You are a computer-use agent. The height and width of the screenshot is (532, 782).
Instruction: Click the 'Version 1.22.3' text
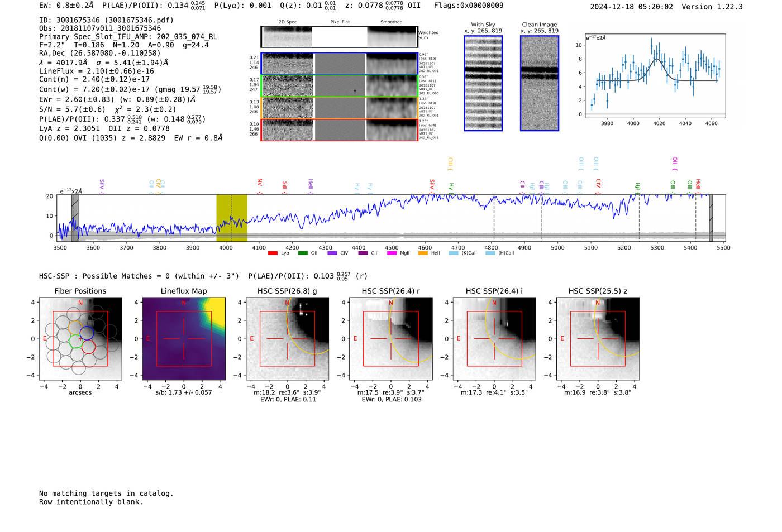tap(712, 7)
